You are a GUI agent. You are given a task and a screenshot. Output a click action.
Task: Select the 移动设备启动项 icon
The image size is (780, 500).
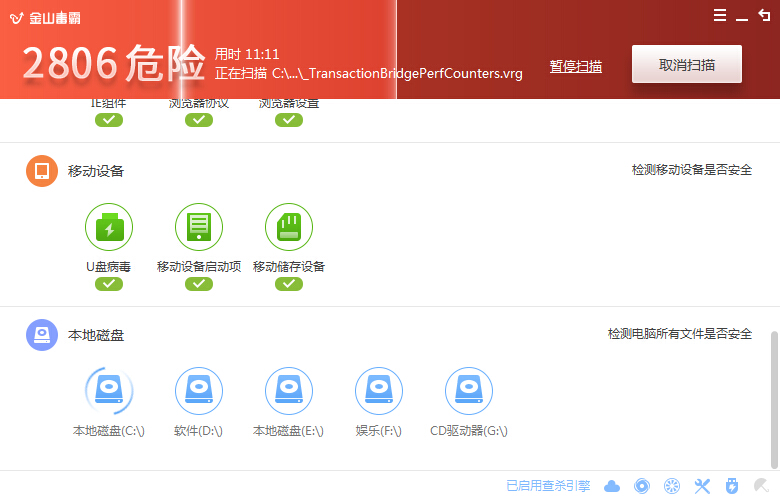[199, 227]
